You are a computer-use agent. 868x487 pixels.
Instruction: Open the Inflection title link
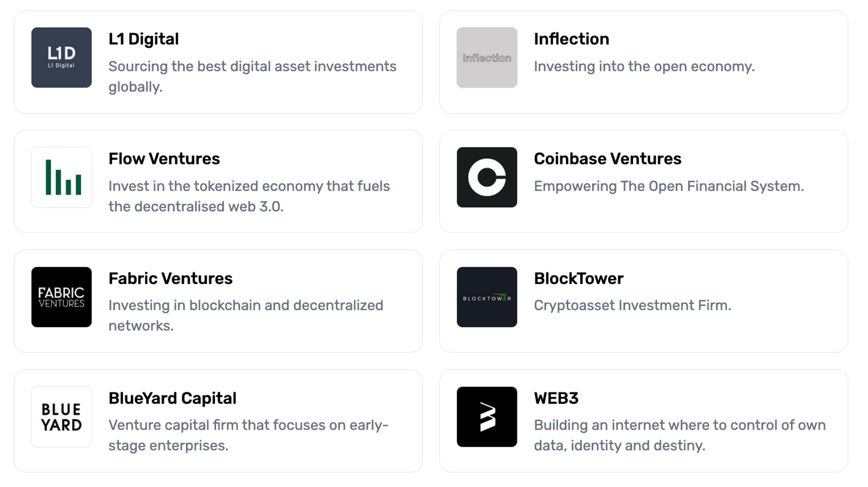point(571,39)
